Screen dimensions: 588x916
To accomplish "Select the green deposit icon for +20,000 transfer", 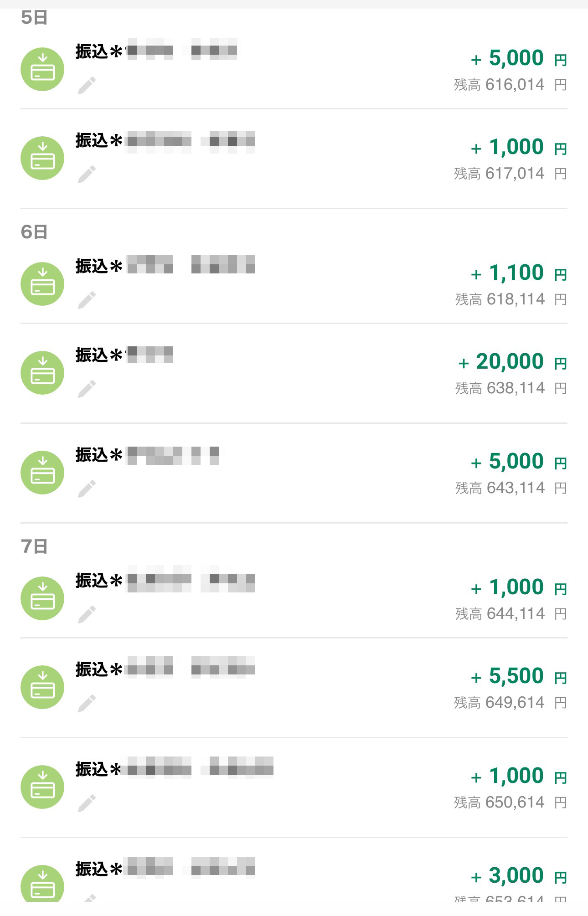I will [42, 373].
